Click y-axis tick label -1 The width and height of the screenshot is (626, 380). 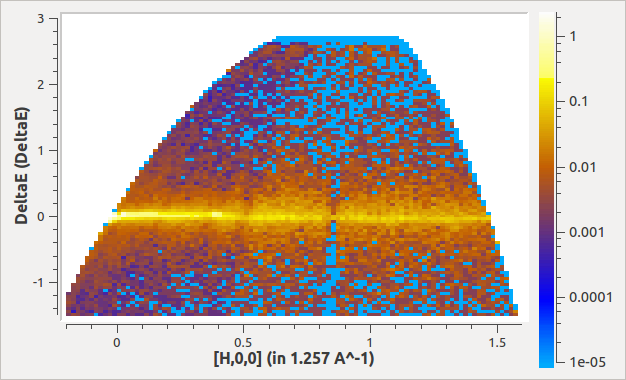coord(38,282)
